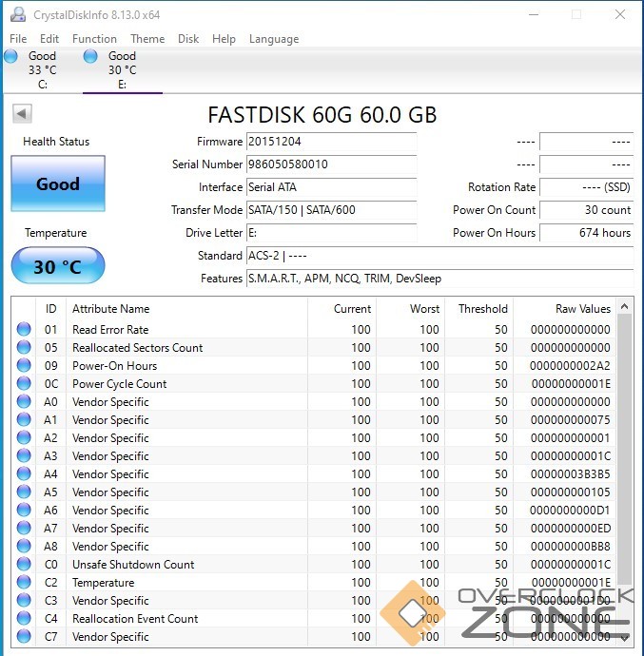Click the Raw Values column header

coord(582,309)
